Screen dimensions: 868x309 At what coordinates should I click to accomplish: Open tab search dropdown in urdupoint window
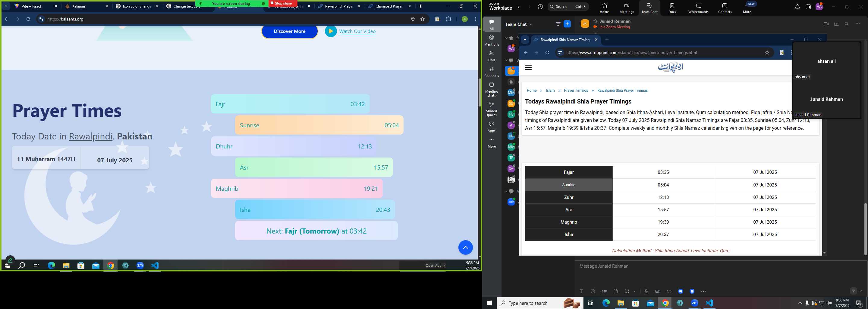pyautogui.click(x=525, y=40)
